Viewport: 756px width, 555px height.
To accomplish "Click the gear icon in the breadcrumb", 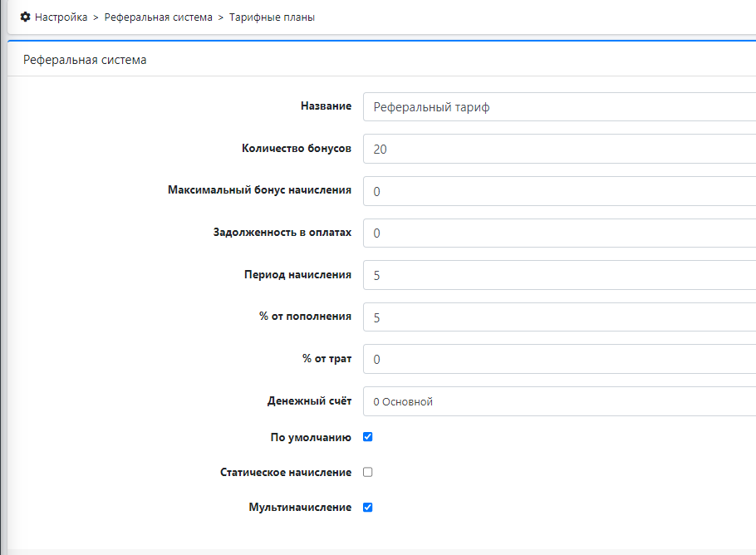I will pyautogui.click(x=25, y=17).
